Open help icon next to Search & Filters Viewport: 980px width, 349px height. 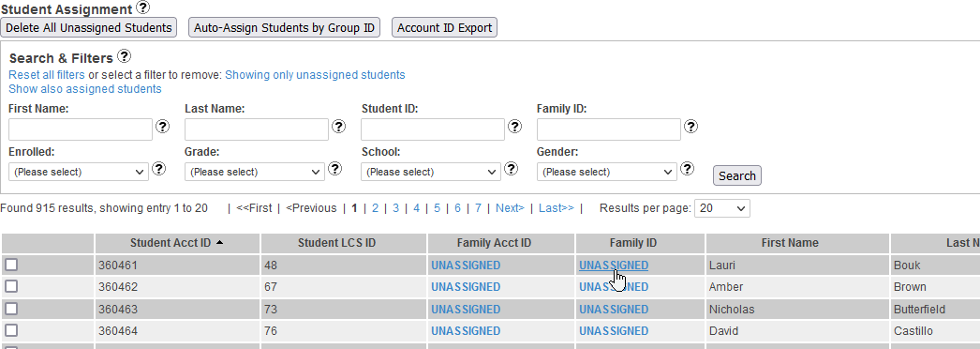click(x=124, y=56)
